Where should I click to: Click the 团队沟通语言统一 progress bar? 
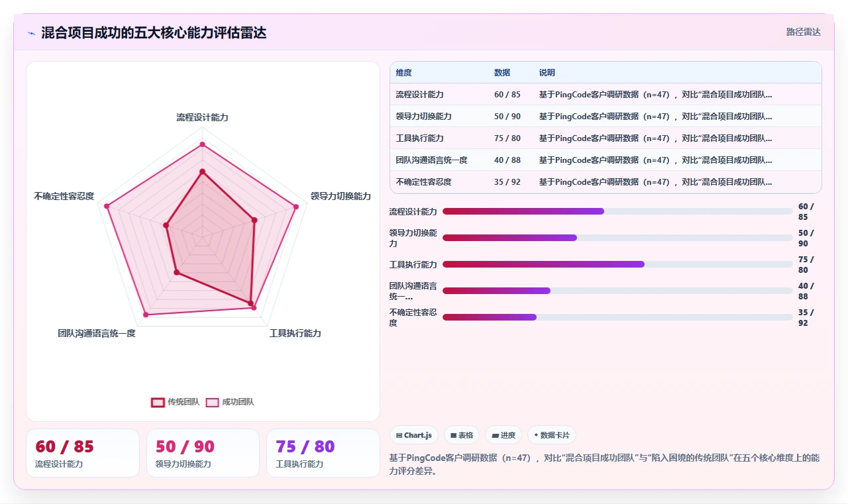tap(617, 291)
